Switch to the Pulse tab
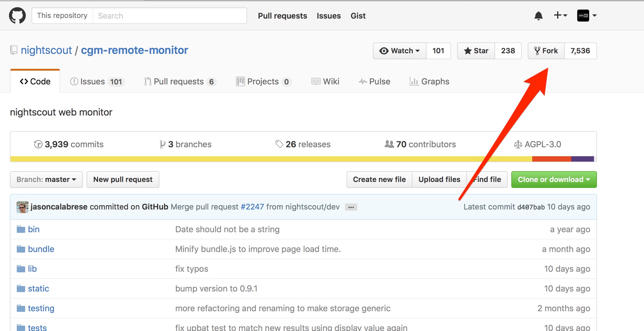The image size is (644, 331). click(374, 81)
